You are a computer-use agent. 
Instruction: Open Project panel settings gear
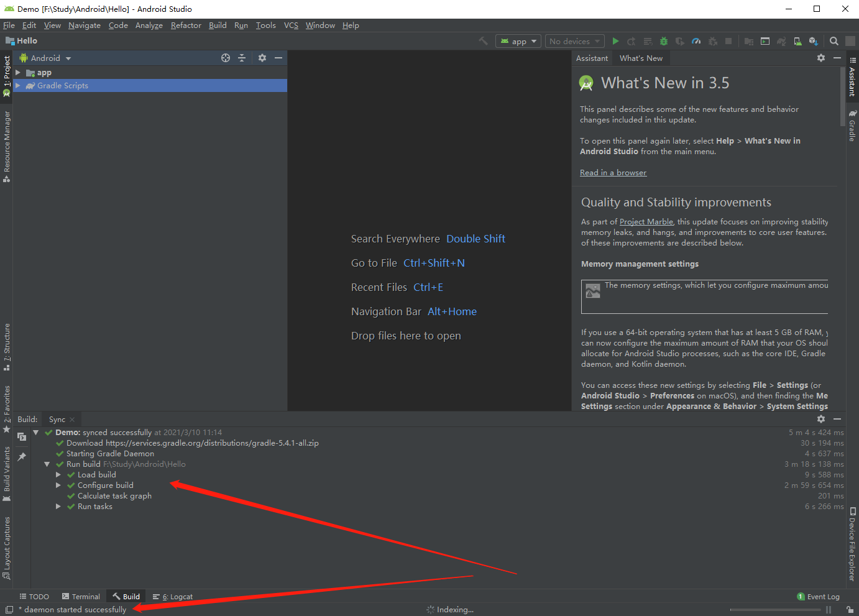pos(262,58)
